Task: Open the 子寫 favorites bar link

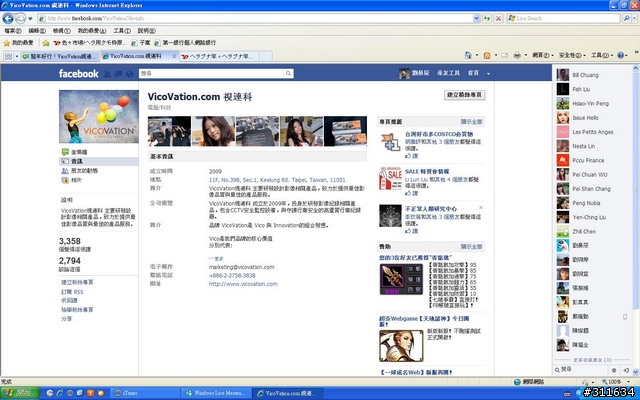Action: pos(140,42)
